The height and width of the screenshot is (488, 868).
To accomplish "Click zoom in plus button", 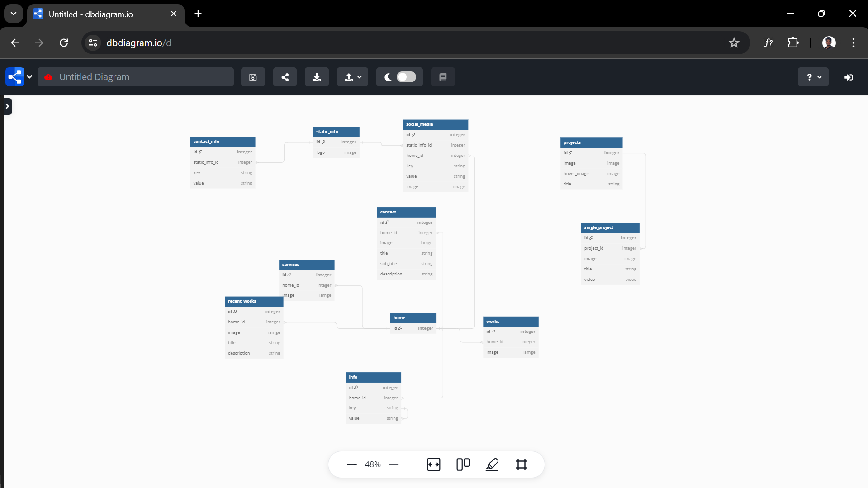I will point(394,464).
